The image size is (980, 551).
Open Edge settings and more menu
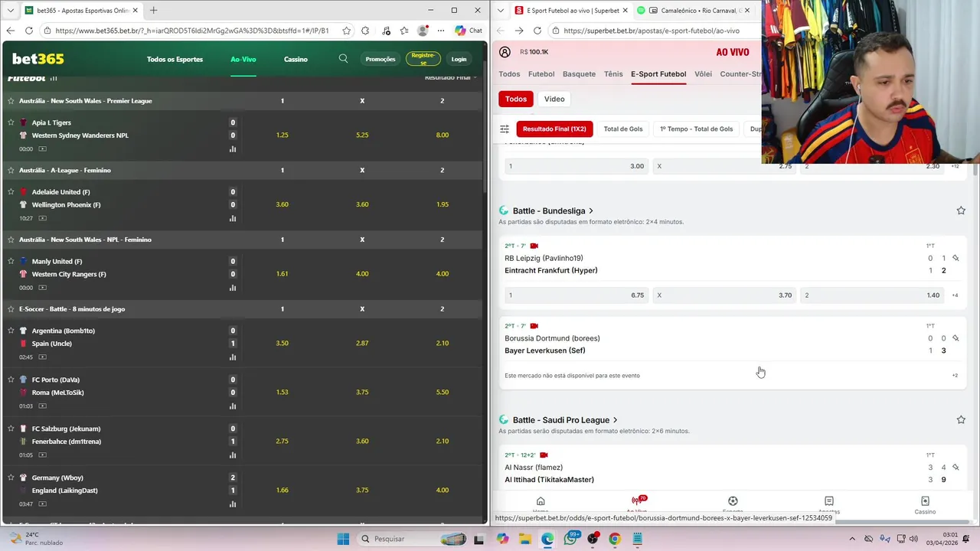pos(442,31)
